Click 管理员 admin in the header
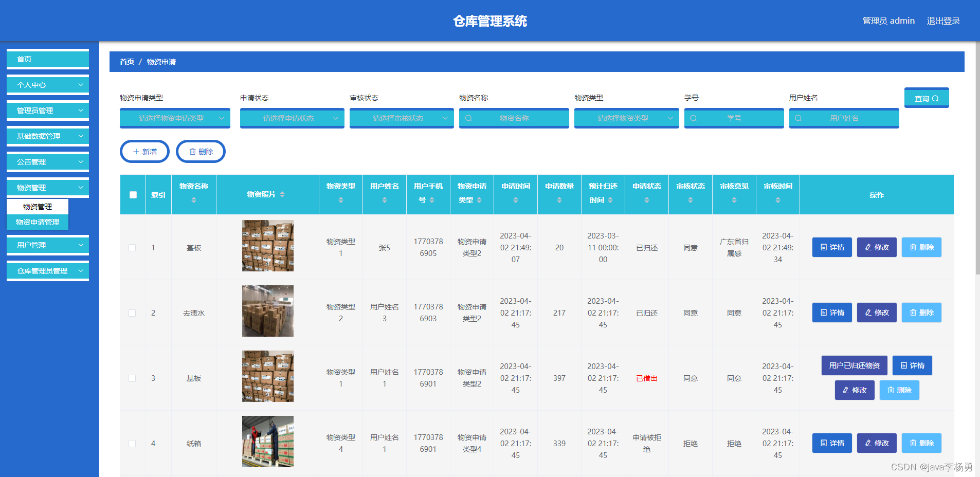This screenshot has width=980, height=477. [x=888, y=21]
